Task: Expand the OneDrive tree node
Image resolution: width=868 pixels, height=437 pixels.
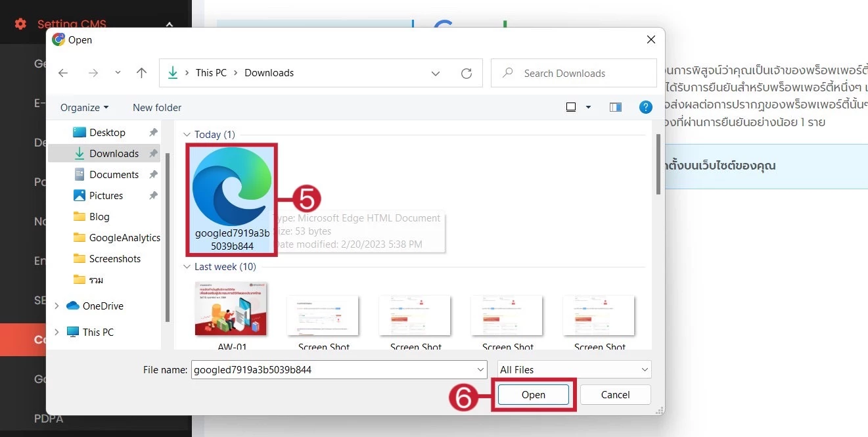Action: tap(57, 306)
